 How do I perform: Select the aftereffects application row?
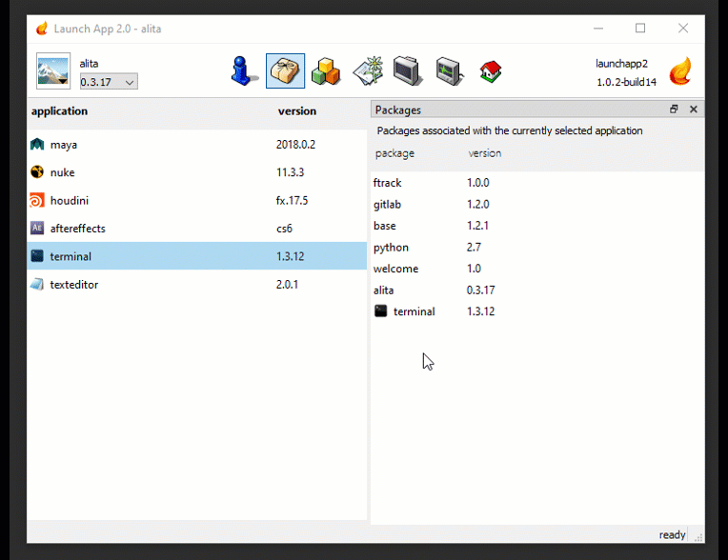[x=197, y=229]
